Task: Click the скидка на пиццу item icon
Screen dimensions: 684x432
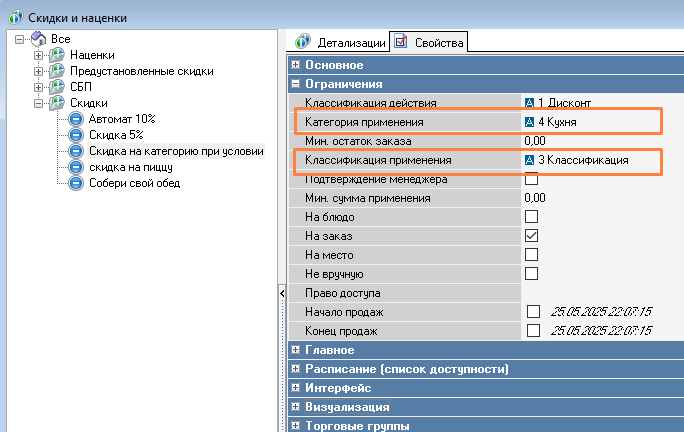Action: pos(76,167)
